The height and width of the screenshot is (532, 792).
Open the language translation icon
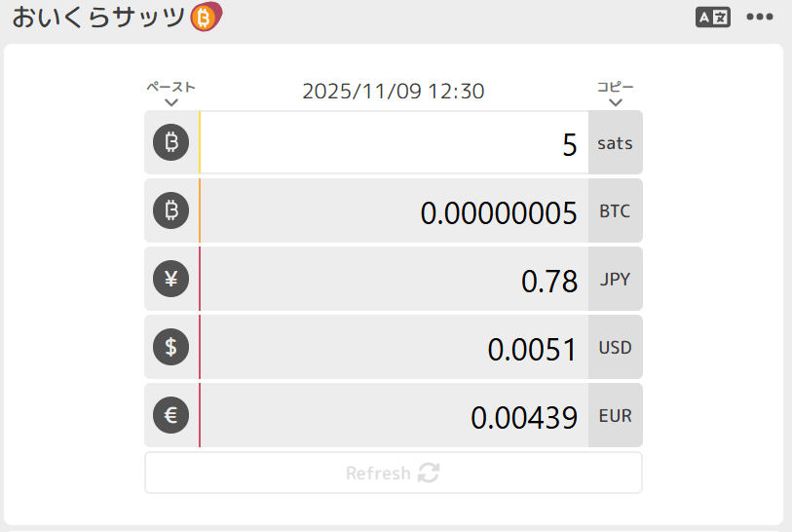coord(712,17)
